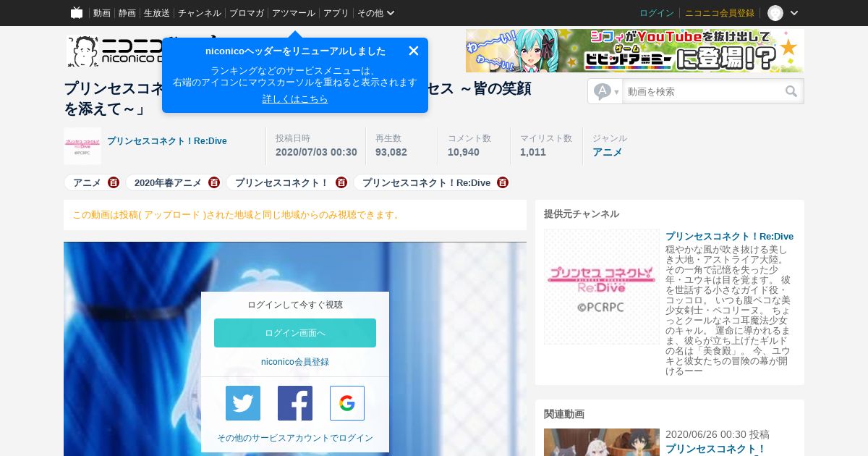Open the アニメ genre link
Viewport: 868px width, 456px height.
[608, 152]
